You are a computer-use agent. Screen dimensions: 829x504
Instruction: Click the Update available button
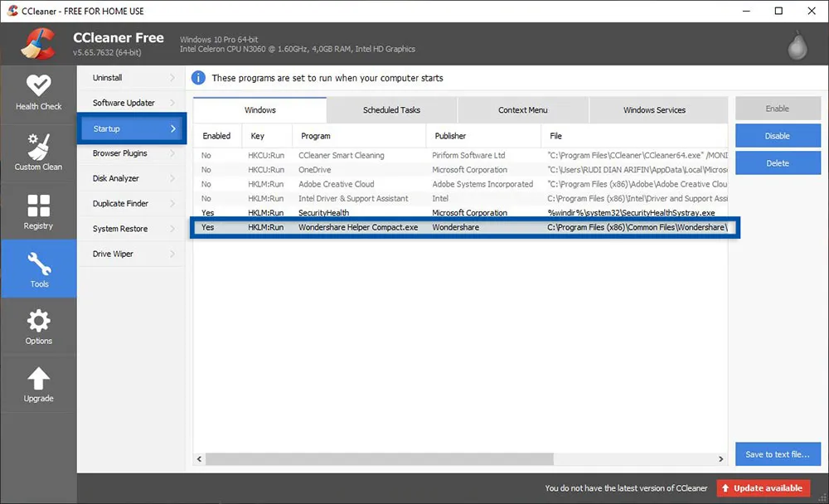click(763, 488)
